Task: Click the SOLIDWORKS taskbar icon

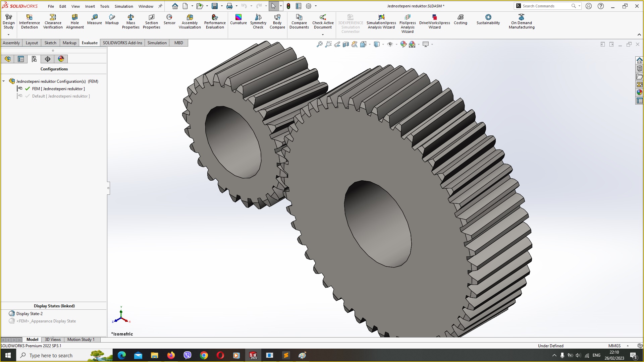Action: click(x=253, y=355)
